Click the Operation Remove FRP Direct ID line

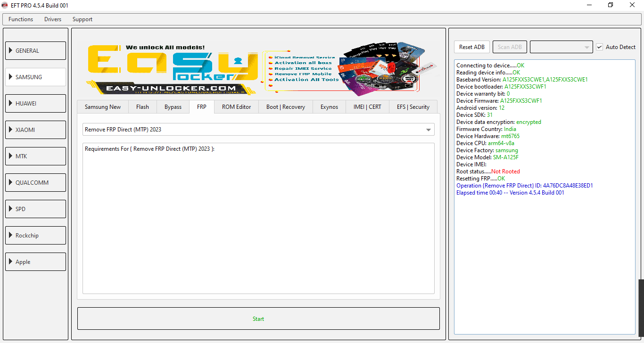[525, 186]
